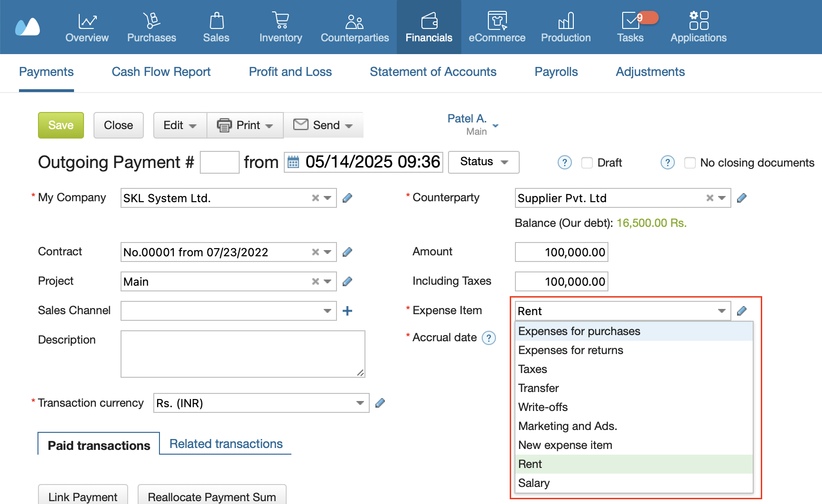The width and height of the screenshot is (822, 504).
Task: Open the Inventory section
Action: pyautogui.click(x=280, y=27)
